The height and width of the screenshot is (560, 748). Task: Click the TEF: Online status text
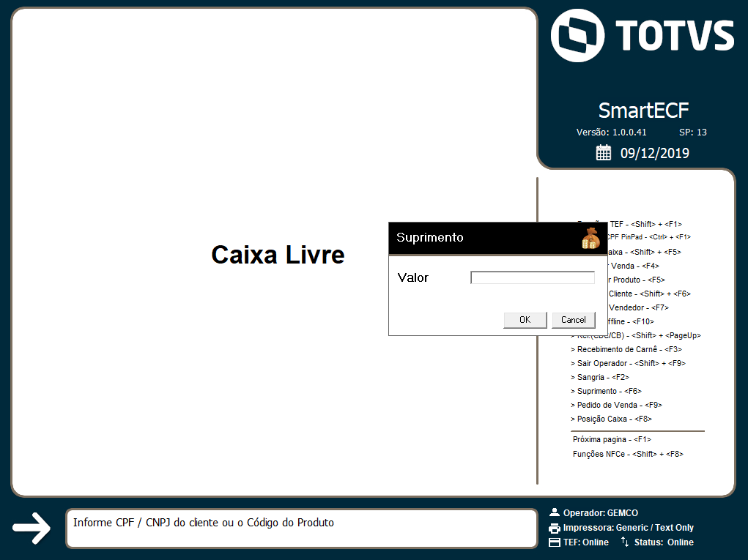[x=586, y=542]
